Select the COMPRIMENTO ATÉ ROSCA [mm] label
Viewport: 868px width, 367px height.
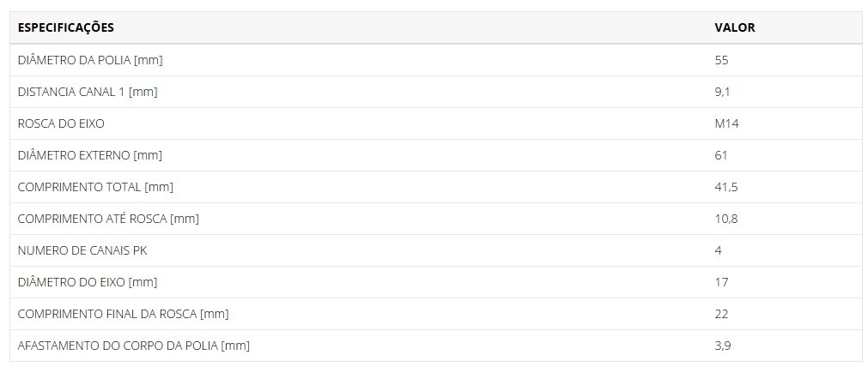(x=108, y=219)
